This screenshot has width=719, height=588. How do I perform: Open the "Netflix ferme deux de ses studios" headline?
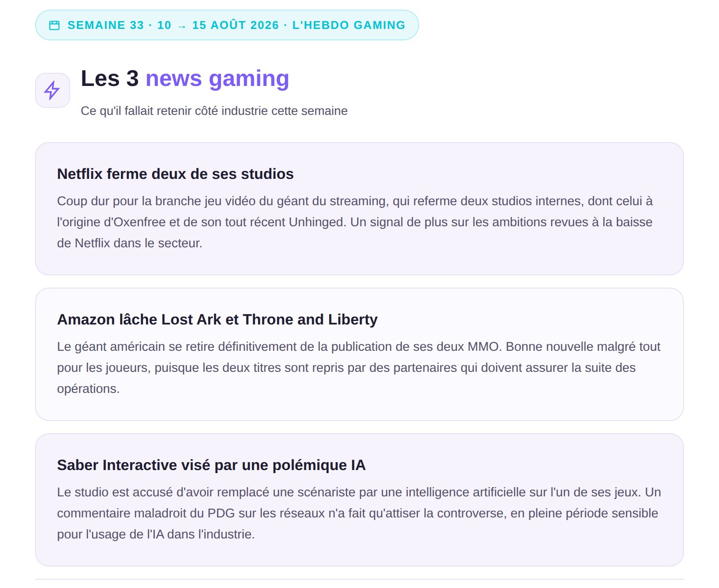(x=175, y=174)
